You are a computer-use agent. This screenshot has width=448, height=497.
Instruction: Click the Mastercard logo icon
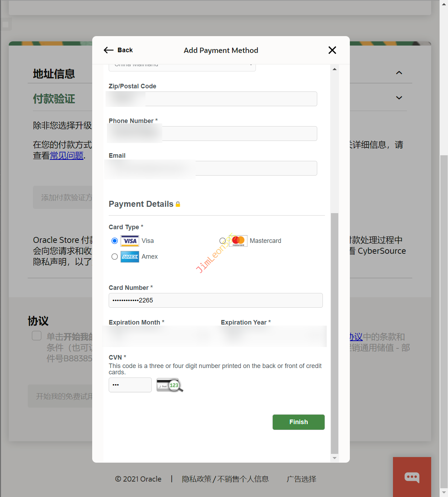[238, 241]
